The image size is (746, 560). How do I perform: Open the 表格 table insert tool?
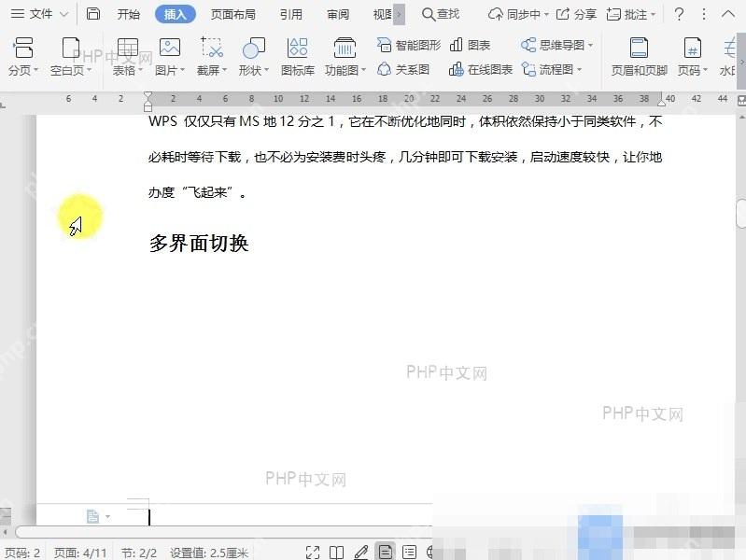click(128, 57)
